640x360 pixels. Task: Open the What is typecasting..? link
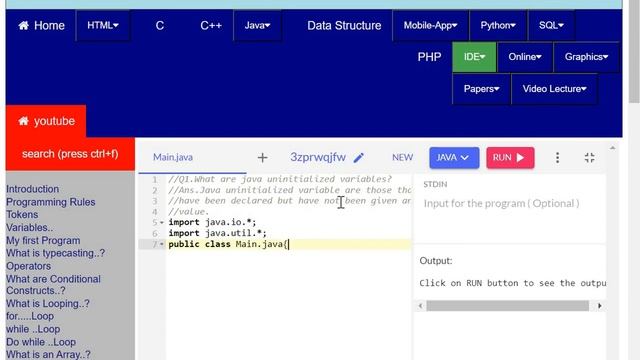click(x=56, y=253)
